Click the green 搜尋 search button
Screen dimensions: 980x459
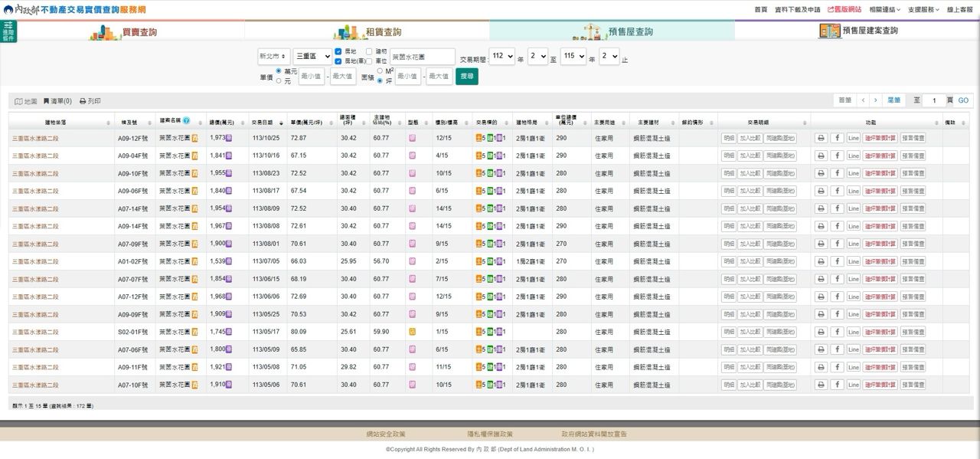pyautogui.click(x=466, y=77)
